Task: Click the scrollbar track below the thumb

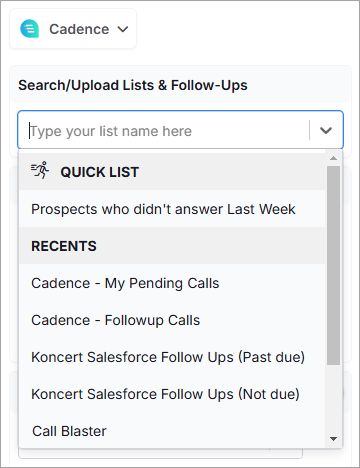Action: pyautogui.click(x=333, y=399)
